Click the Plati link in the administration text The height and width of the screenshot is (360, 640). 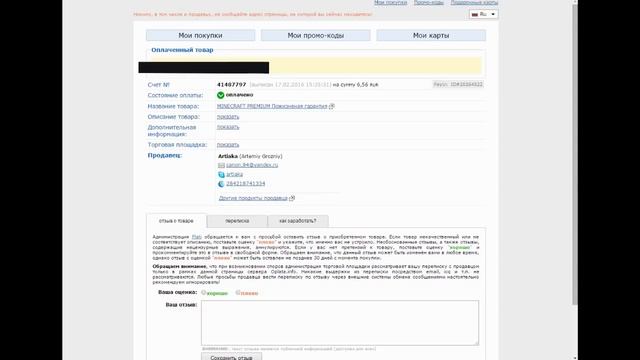197,237
